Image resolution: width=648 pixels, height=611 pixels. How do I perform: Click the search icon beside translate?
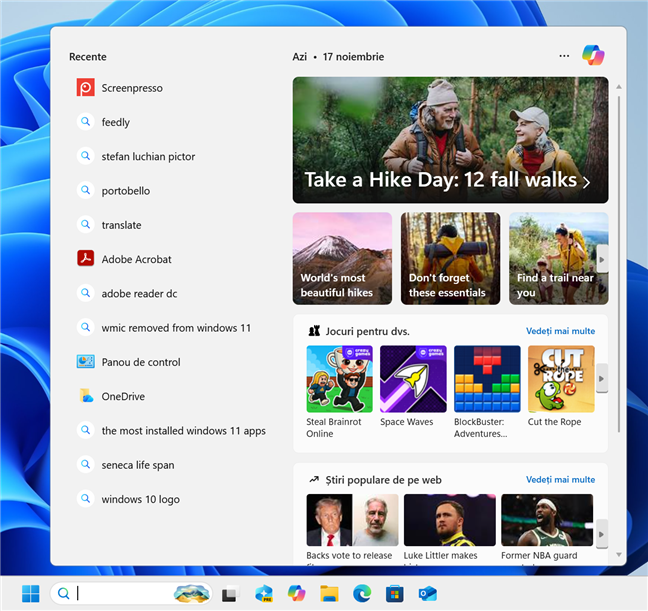(x=86, y=224)
